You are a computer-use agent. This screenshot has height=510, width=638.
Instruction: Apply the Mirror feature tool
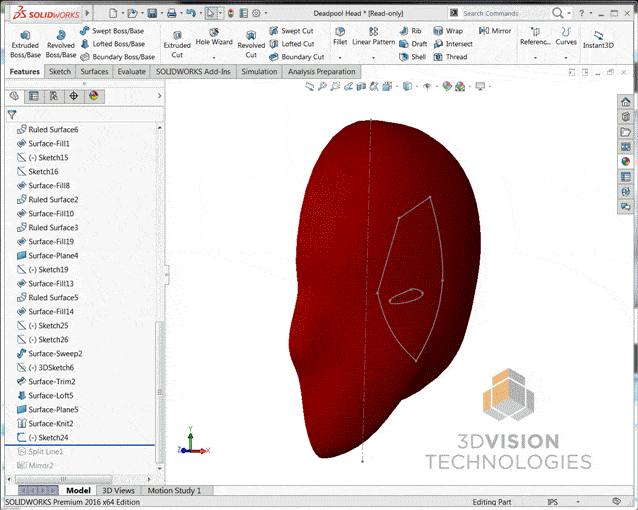pos(495,31)
